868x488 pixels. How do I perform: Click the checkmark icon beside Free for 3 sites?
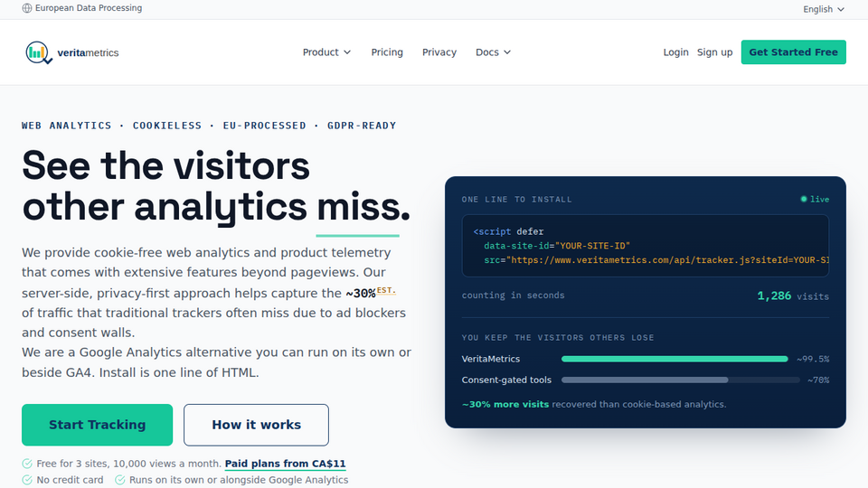click(x=27, y=464)
